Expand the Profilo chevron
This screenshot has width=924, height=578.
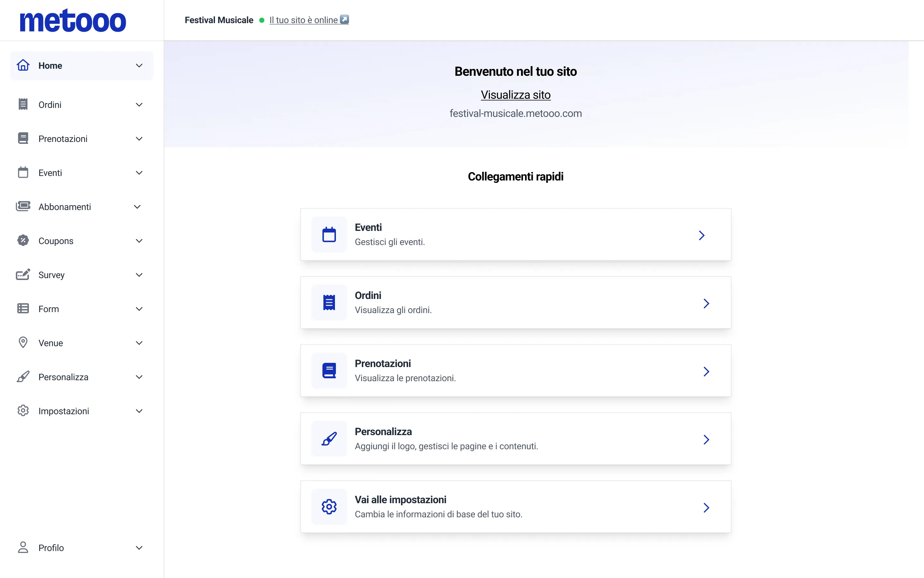click(x=139, y=548)
